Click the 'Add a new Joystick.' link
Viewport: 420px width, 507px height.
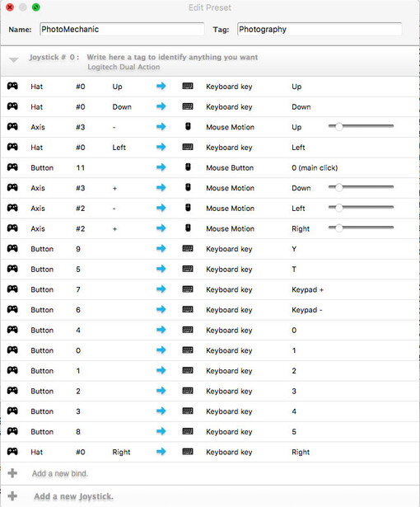coord(73,496)
